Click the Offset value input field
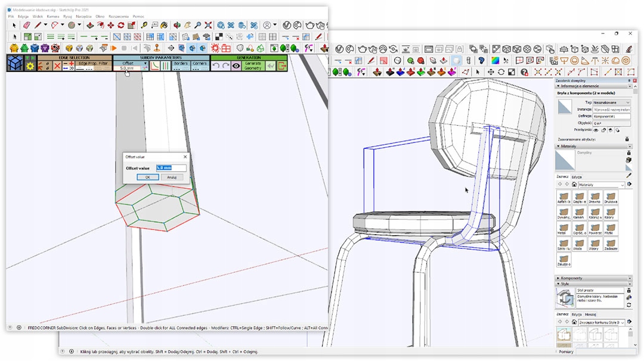Viewport: 644px width, 361px height. (171, 168)
